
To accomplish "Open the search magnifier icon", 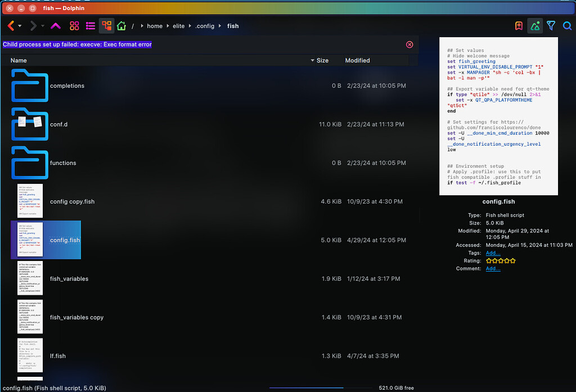I will (567, 26).
